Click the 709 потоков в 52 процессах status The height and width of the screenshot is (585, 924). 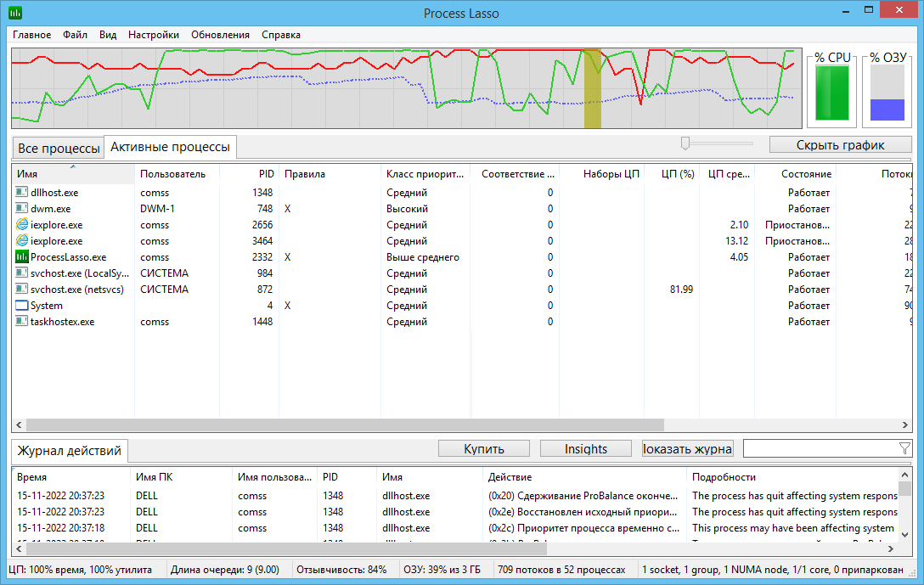561,570
